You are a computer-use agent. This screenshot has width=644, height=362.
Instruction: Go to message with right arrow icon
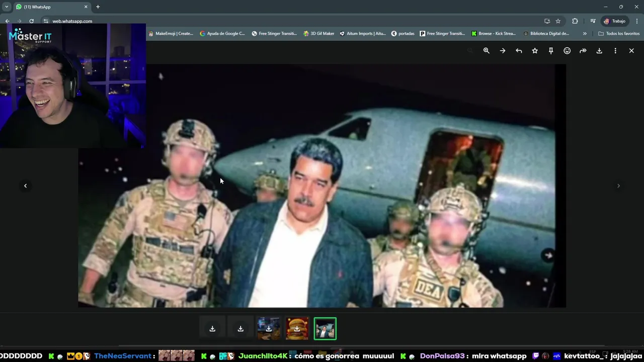click(503, 51)
